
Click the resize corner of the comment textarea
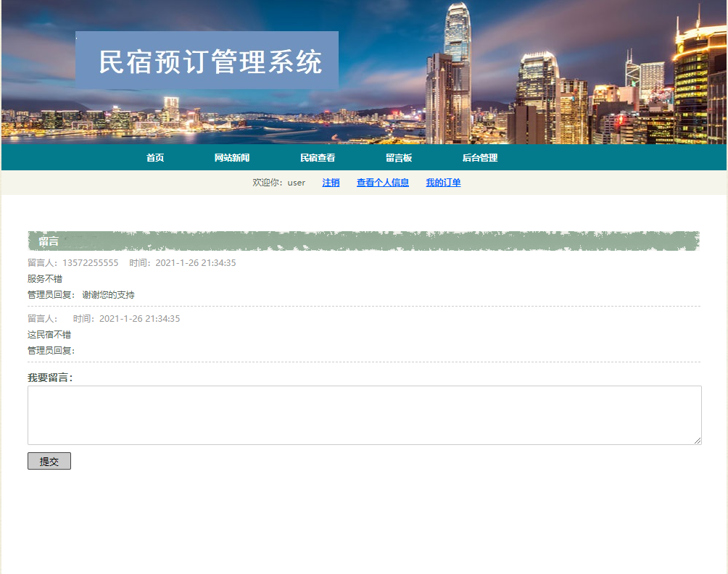698,441
